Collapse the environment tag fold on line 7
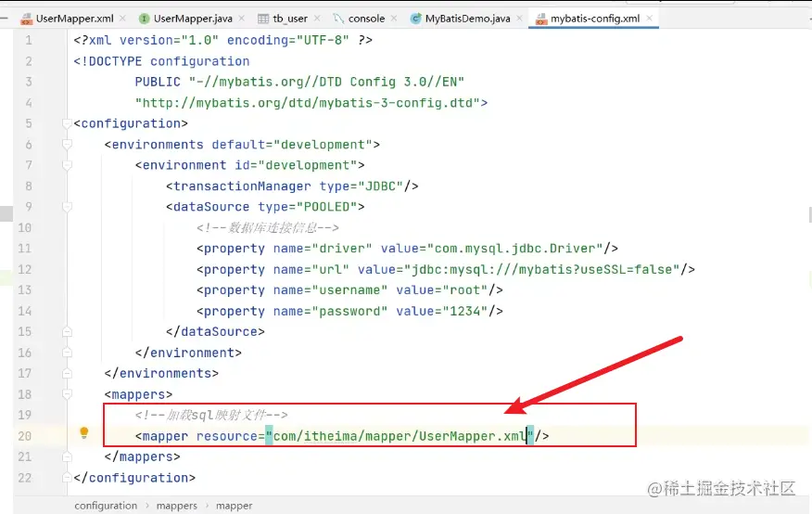Viewport: 812px width, 514px height. 67,165
